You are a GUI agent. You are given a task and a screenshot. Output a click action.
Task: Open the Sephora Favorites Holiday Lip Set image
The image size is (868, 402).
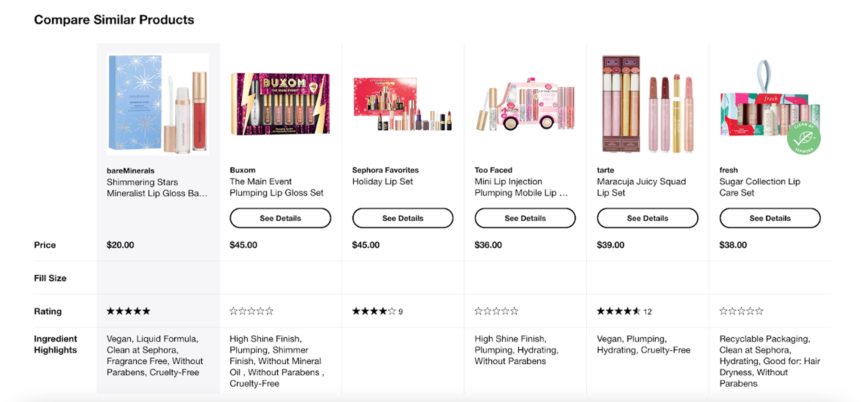pos(403,104)
